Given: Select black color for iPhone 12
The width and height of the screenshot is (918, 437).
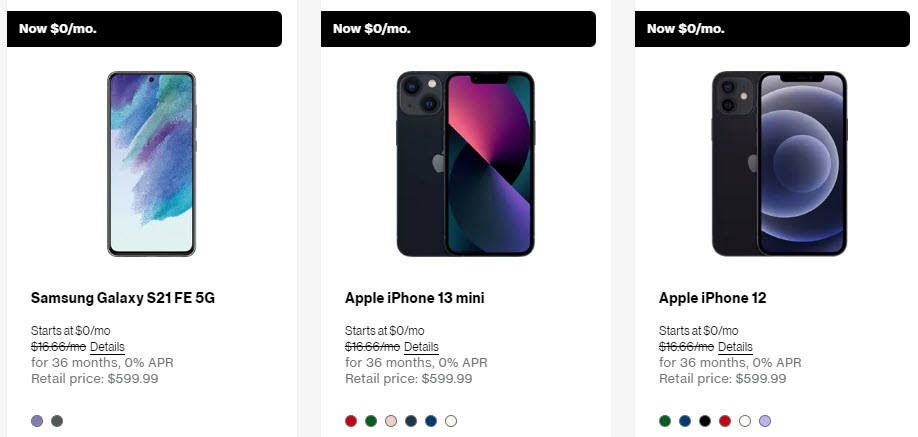Looking at the screenshot, I should pos(705,421).
